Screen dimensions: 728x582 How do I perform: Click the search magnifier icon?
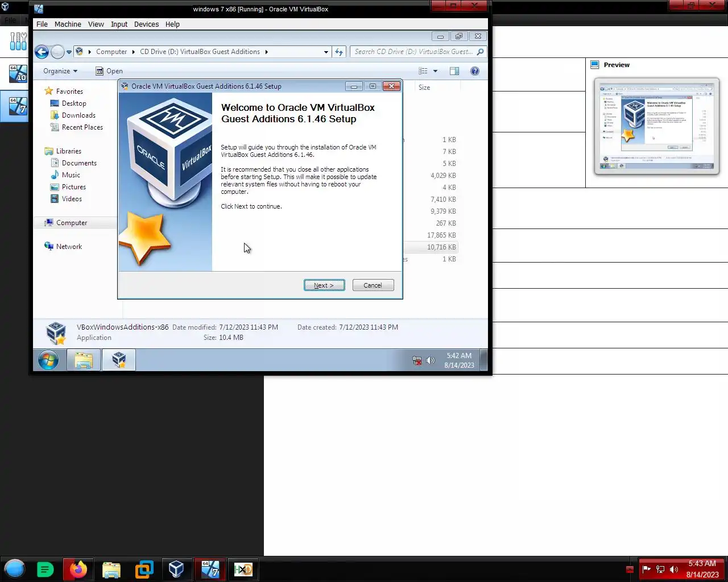point(481,52)
